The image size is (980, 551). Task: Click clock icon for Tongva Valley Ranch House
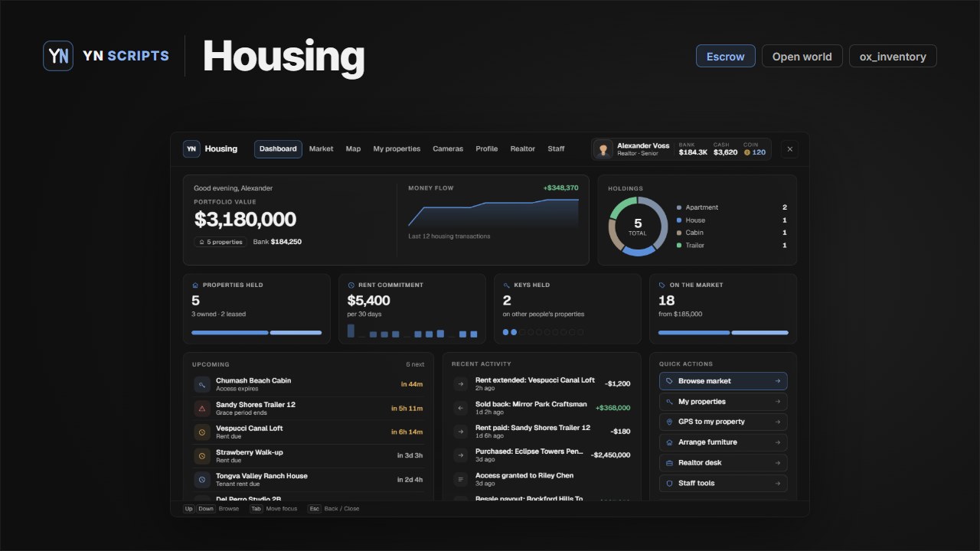(x=202, y=480)
